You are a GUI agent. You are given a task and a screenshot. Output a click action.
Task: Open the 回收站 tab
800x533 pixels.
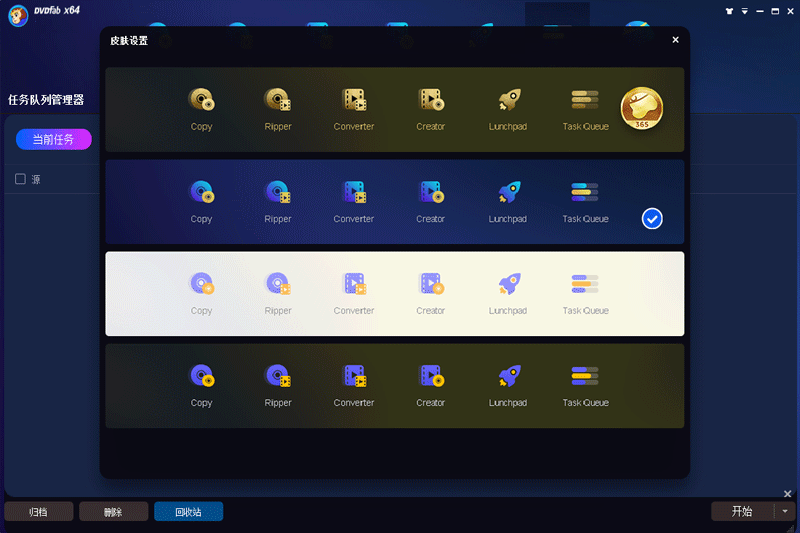(188, 512)
